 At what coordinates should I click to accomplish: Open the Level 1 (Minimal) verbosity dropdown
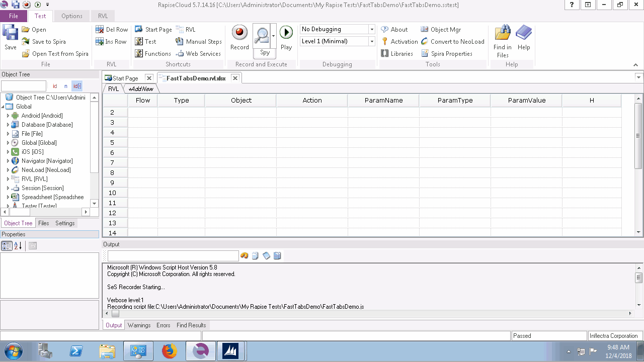tap(372, 42)
